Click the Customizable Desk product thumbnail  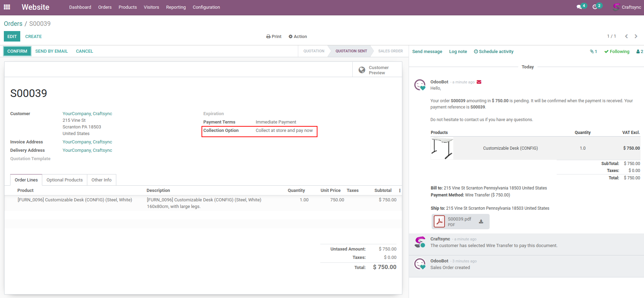442,148
